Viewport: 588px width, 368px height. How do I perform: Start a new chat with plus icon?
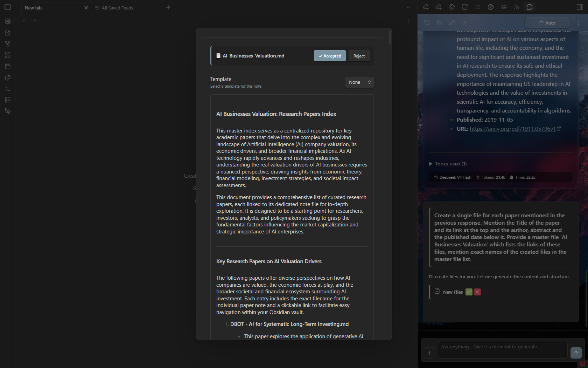coord(465,22)
